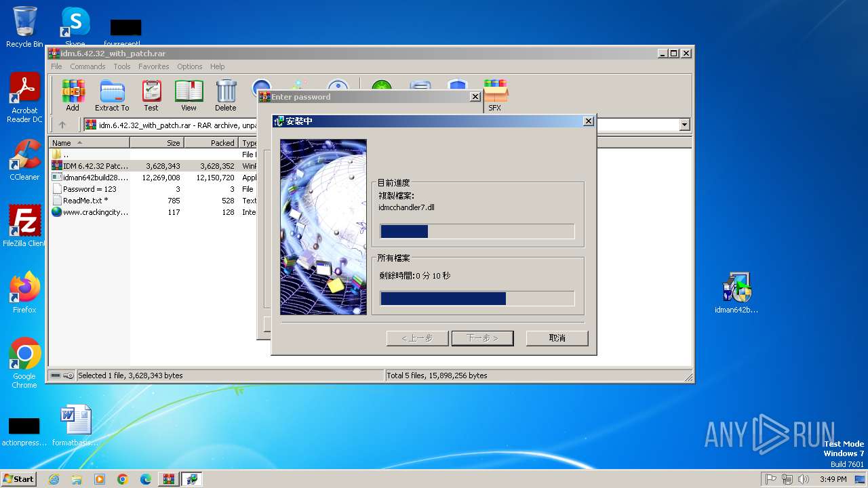Screen dimensions: 868x488
Task: Open the Firefox desktop shortcut
Action: pyautogui.click(x=24, y=293)
